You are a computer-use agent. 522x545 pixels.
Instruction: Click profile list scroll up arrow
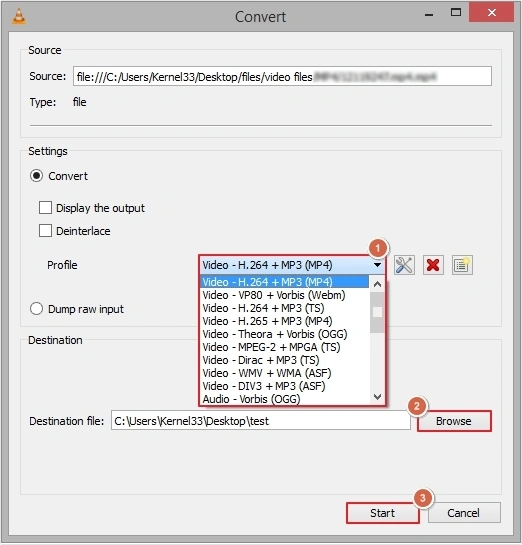[377, 284]
